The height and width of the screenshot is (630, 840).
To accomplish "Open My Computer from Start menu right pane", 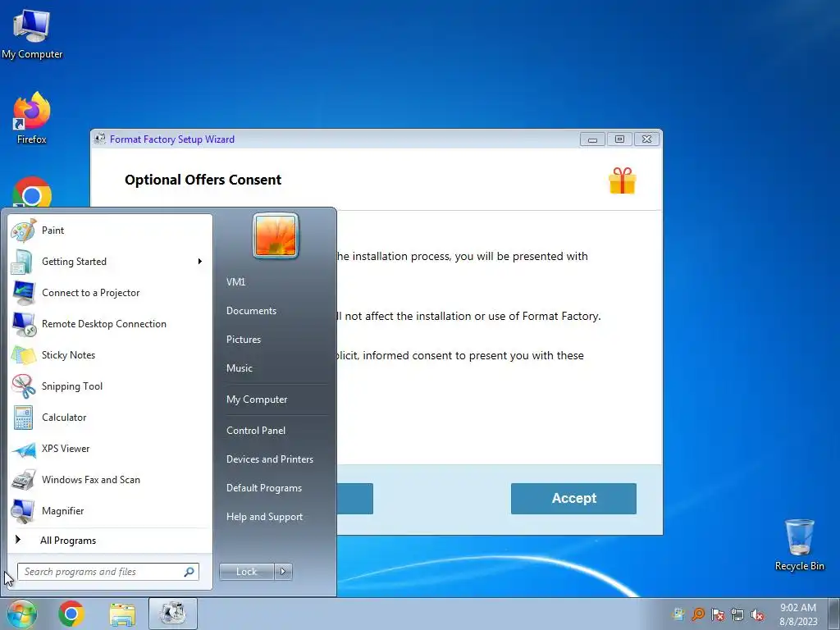I will [x=257, y=399].
